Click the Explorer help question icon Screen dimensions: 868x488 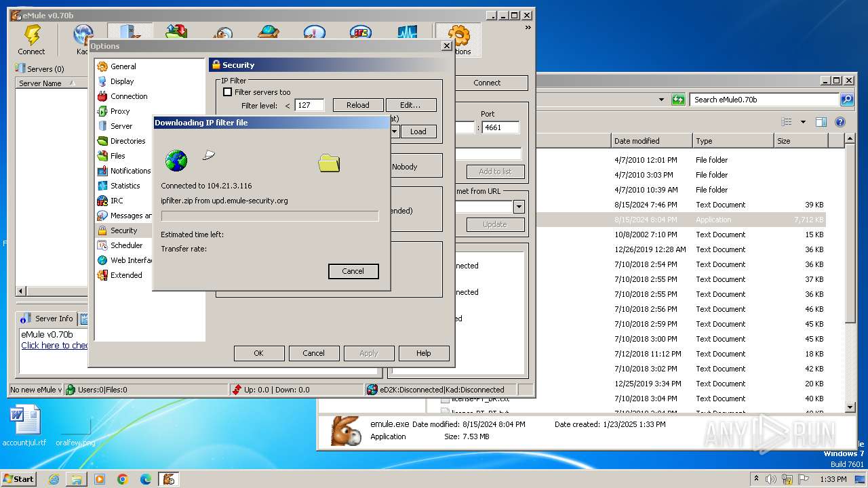click(x=840, y=122)
